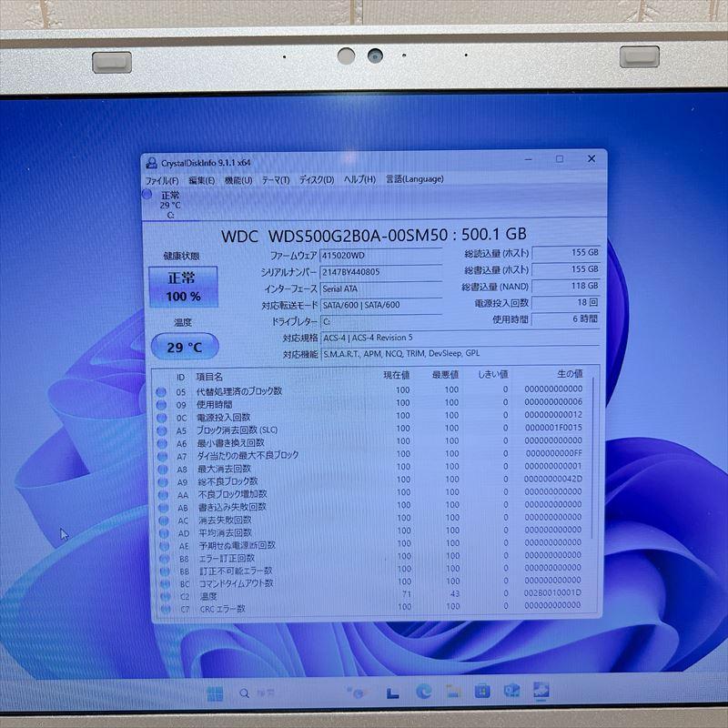The width and height of the screenshot is (728, 728).
Task: Click the 生の値 column header
Action: pos(570,374)
